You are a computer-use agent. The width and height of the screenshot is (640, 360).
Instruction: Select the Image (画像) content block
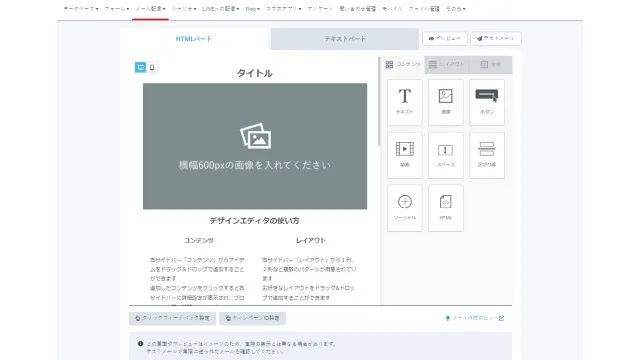[446, 102]
